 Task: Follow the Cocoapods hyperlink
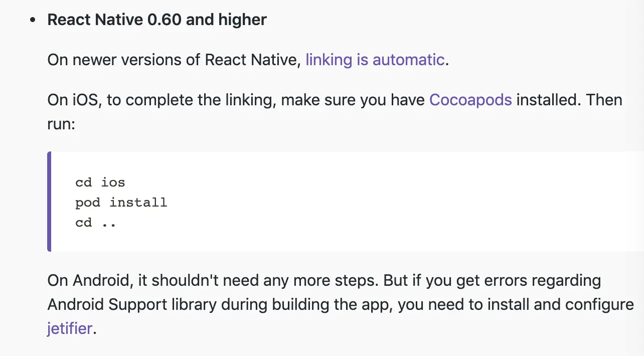coord(470,100)
